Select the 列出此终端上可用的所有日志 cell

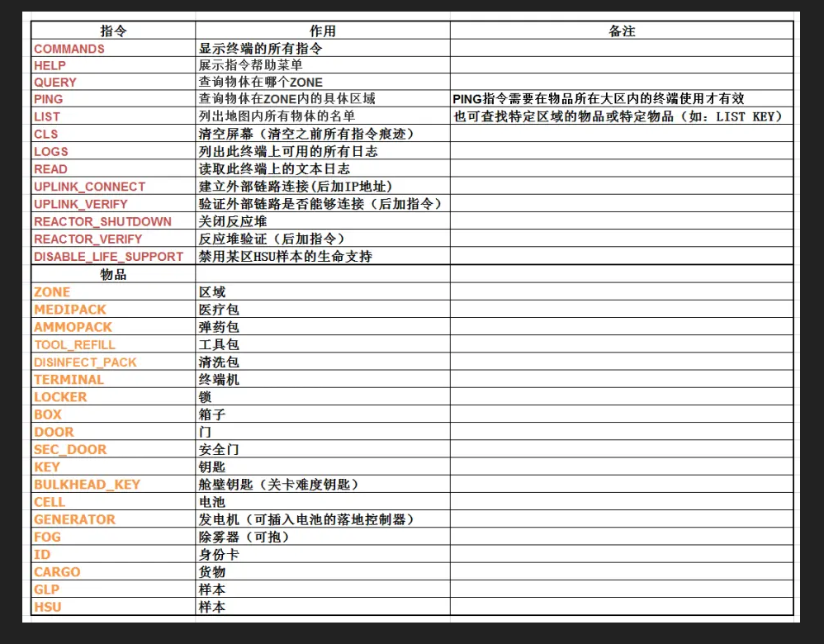tap(323, 151)
